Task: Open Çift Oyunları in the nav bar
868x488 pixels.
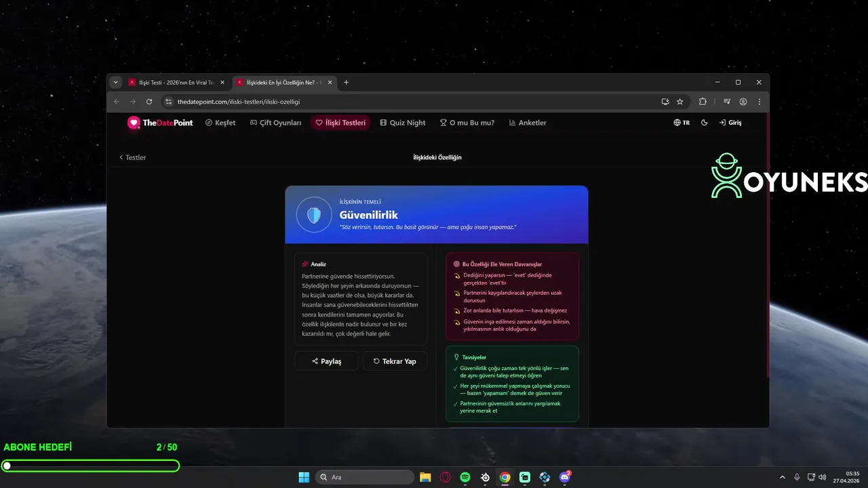Action: (276, 123)
